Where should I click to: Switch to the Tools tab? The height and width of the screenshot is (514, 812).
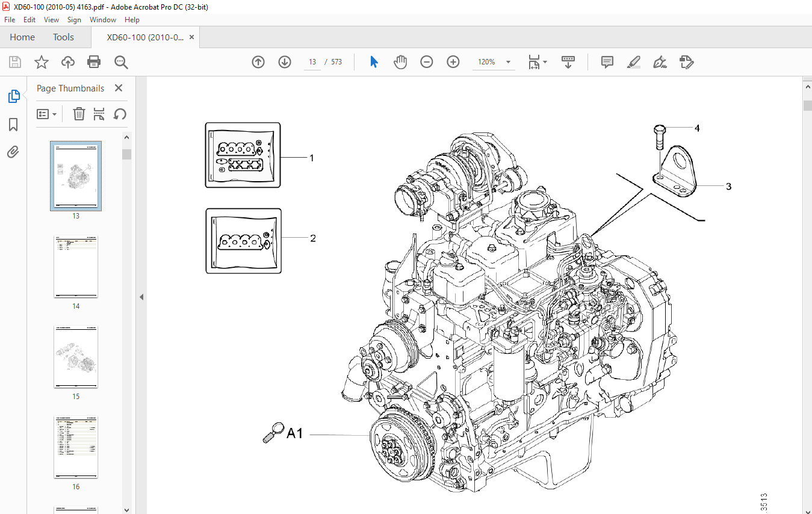coord(63,37)
